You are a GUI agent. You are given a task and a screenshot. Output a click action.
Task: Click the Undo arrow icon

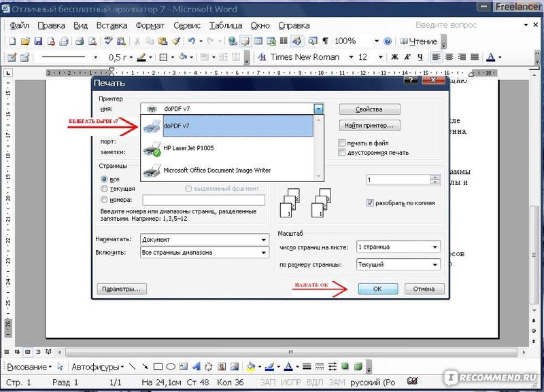coord(192,41)
